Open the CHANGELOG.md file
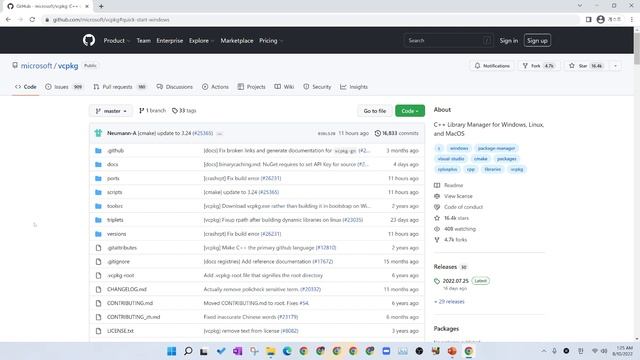 click(x=127, y=289)
